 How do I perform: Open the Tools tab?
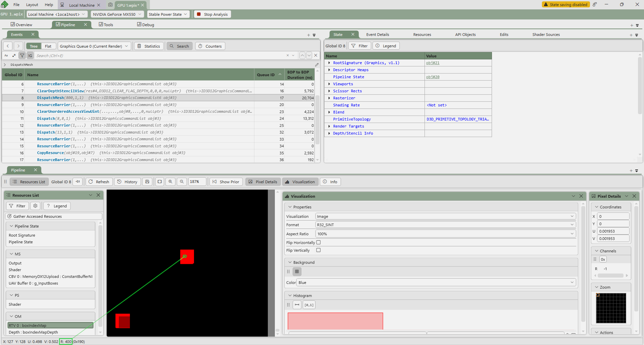tap(106, 24)
